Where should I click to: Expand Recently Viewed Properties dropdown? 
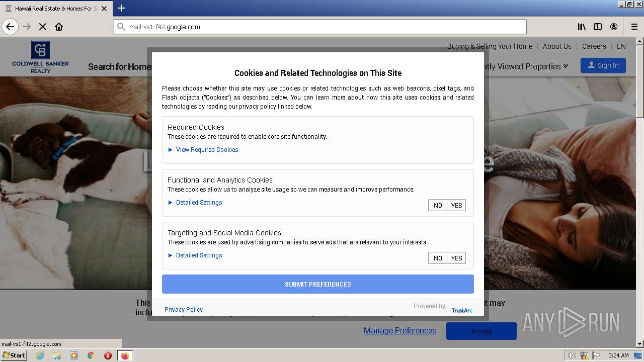(526, 66)
